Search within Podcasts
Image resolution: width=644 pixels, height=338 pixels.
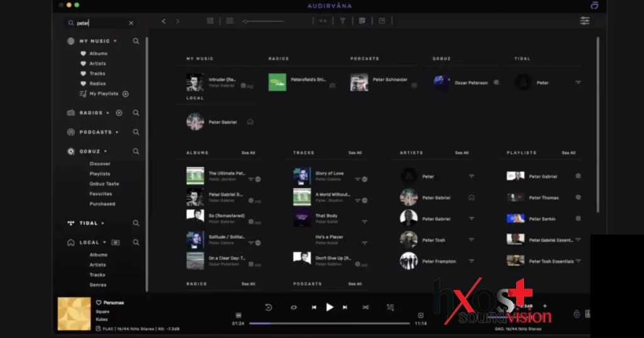136,132
